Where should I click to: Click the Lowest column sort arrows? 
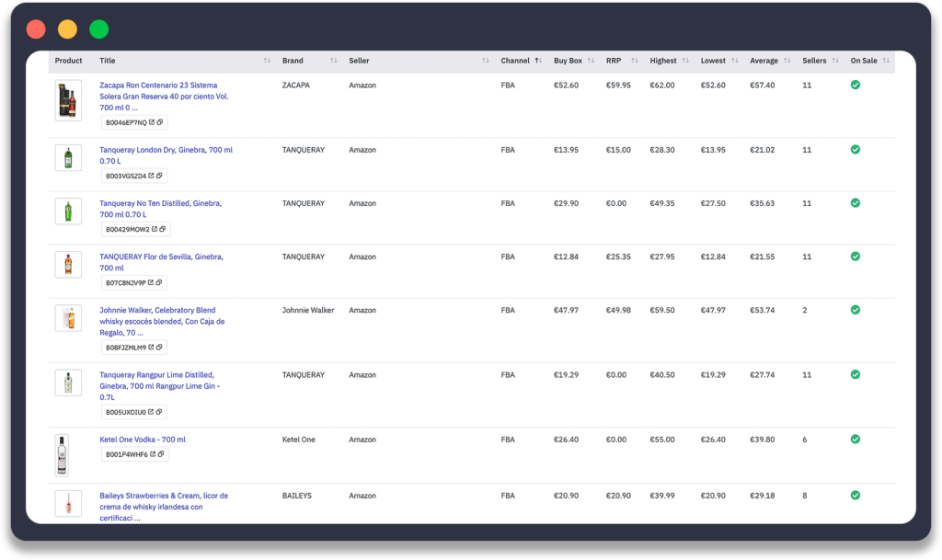pyautogui.click(x=735, y=61)
